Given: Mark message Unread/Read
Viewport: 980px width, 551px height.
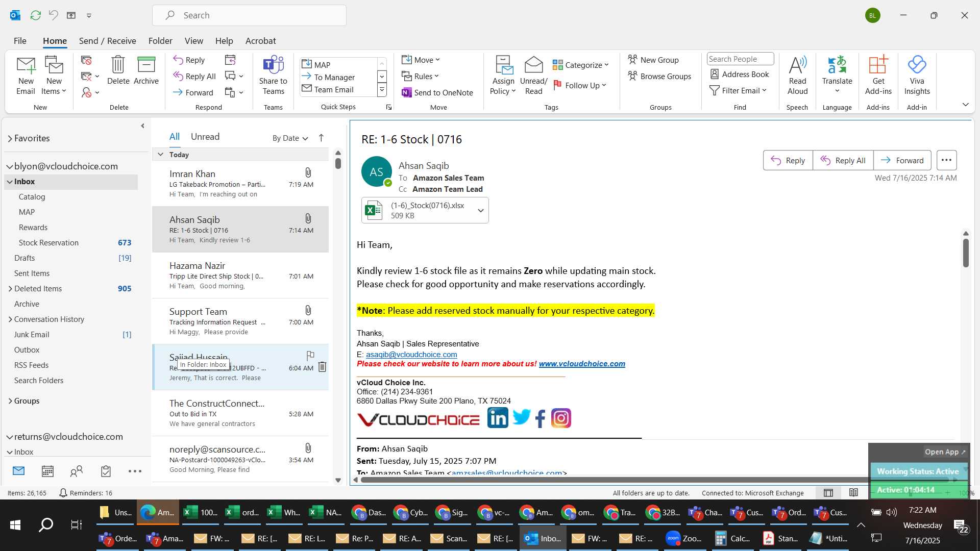Looking at the screenshot, I should pos(533,76).
